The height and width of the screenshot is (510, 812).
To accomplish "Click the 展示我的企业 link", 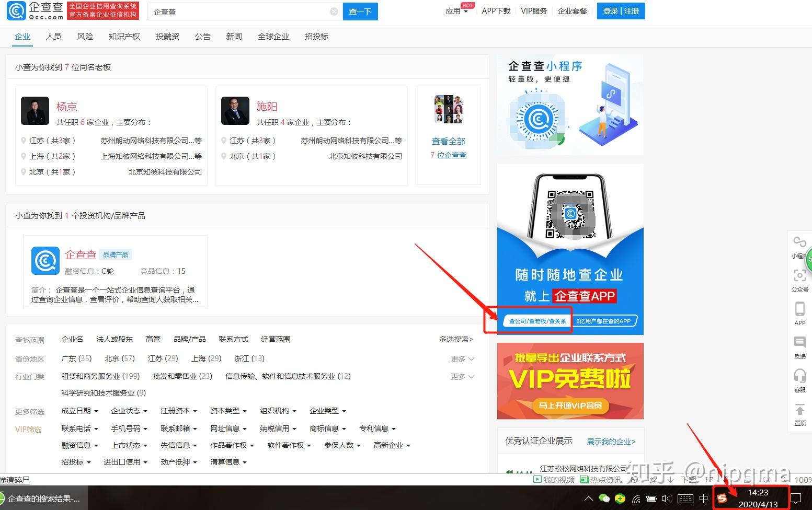I will (x=611, y=442).
